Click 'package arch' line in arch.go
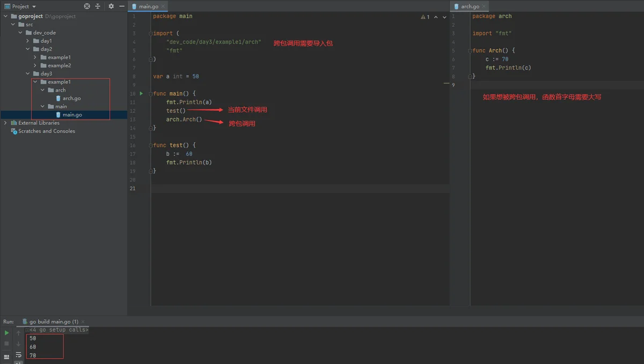Screen dimensions: 644x364 (x=492, y=16)
